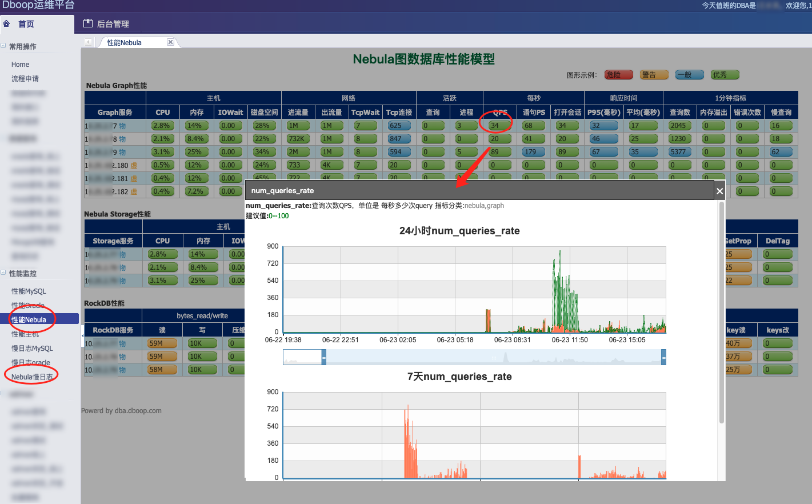Viewport: 812px width, 504px height.
Task: Close the num_queries_rate popup
Action: (x=719, y=191)
